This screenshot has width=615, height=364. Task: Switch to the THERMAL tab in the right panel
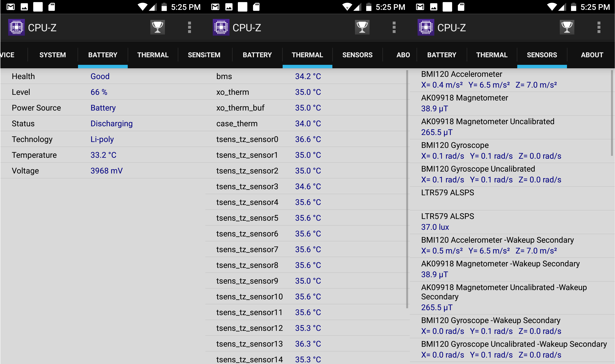[492, 55]
